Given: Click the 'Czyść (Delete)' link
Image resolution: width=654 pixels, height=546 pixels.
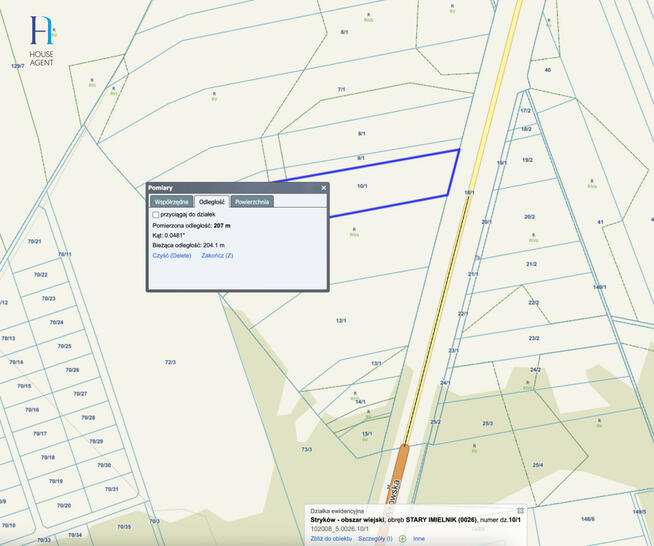Looking at the screenshot, I should click(171, 256).
